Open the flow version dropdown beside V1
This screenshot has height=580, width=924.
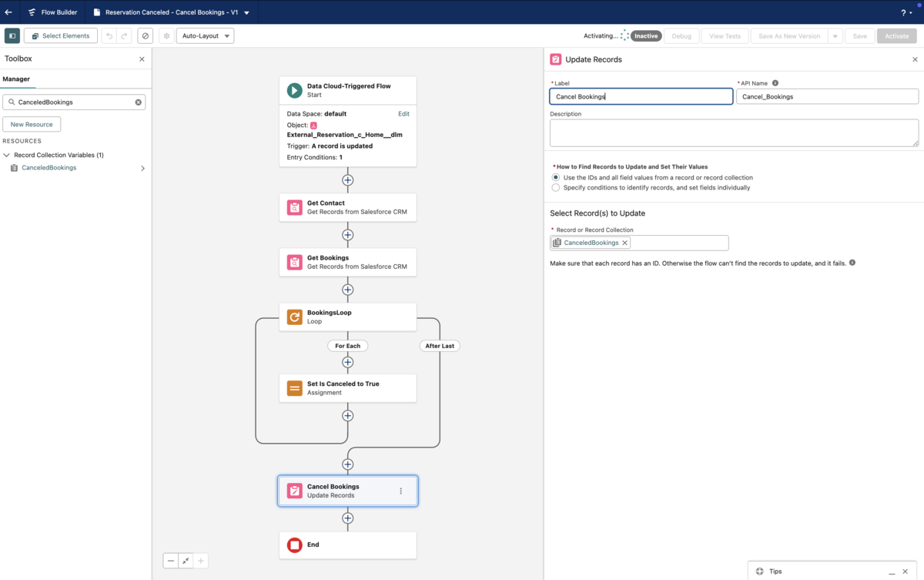[246, 13]
